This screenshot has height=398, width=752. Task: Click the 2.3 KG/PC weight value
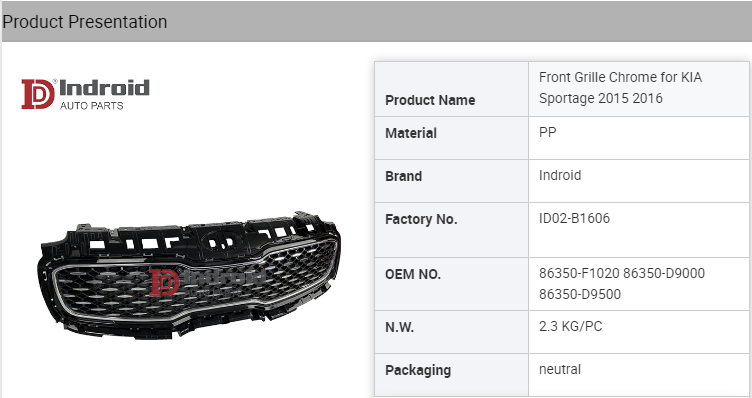pos(571,327)
